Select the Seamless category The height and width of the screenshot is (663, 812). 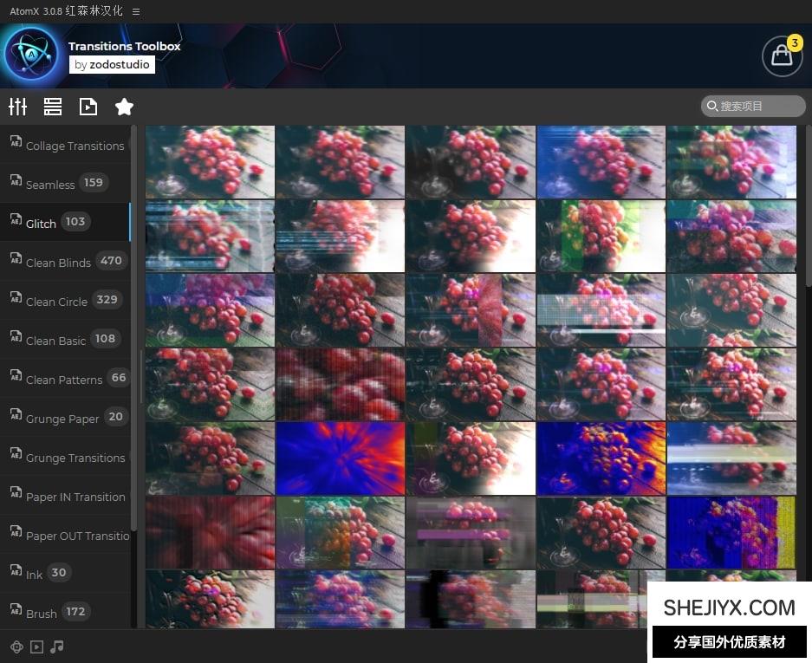(x=50, y=184)
